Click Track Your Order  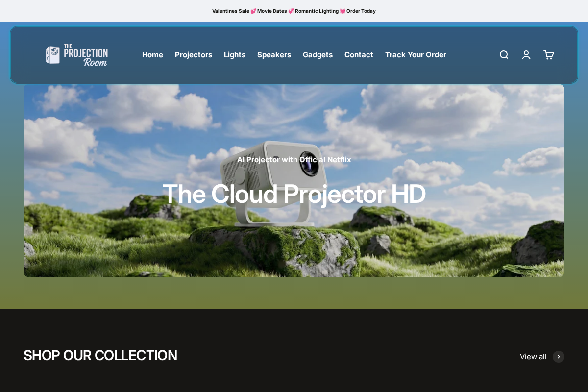[x=416, y=55]
